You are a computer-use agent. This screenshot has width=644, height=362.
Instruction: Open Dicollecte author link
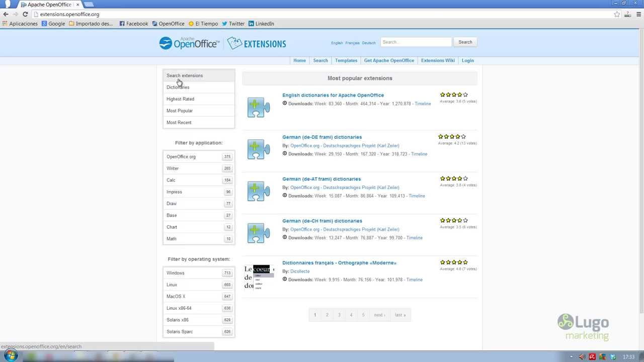300,271
